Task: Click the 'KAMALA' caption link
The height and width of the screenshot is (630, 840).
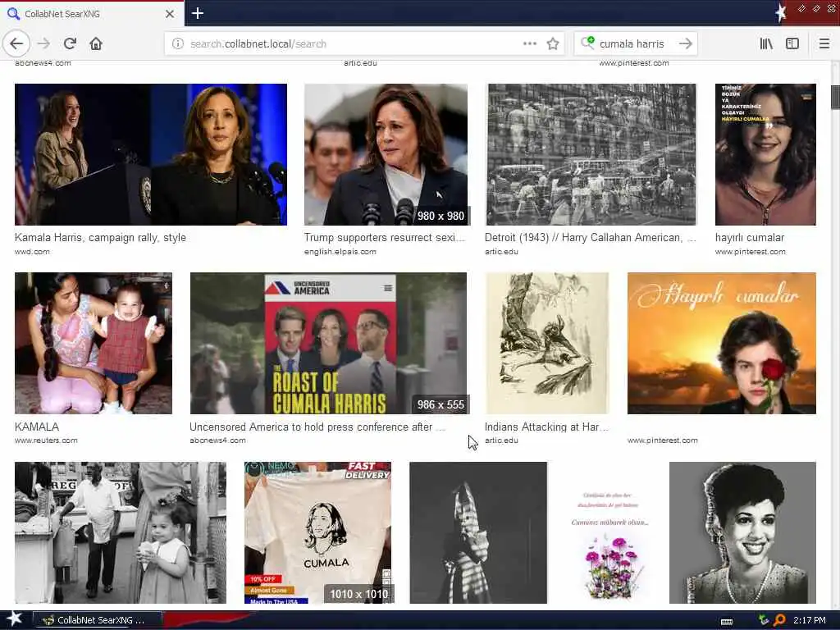Action: point(37,427)
